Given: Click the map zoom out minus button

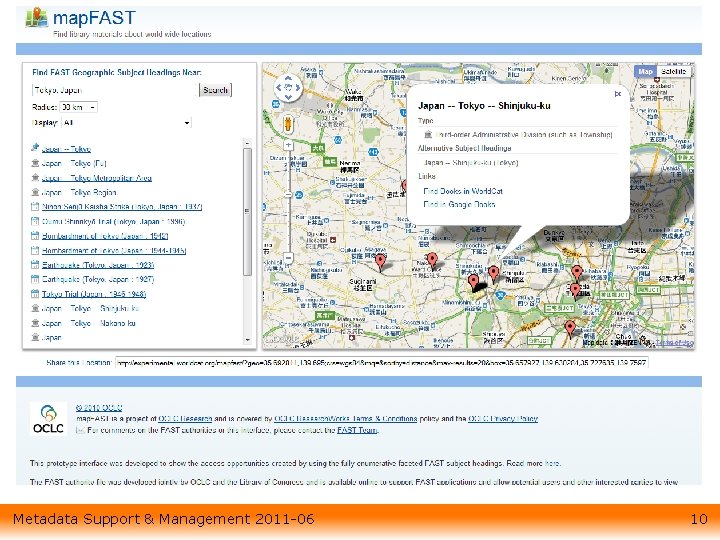Looking at the screenshot, I should 288,258.
